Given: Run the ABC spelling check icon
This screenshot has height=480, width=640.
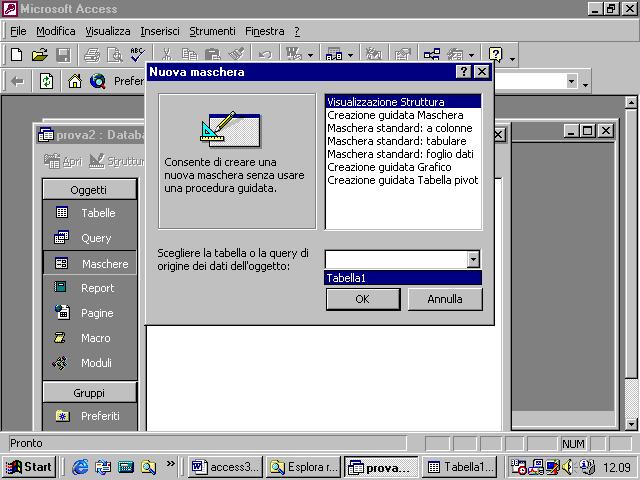Looking at the screenshot, I should click(x=138, y=55).
